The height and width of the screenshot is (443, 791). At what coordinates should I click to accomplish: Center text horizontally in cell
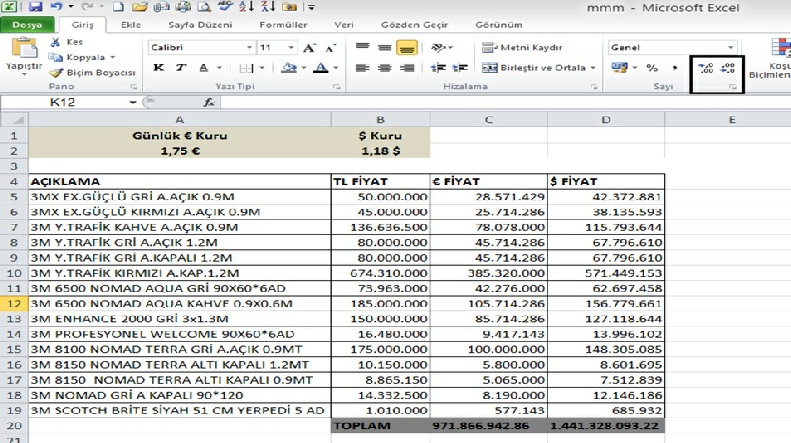384,68
